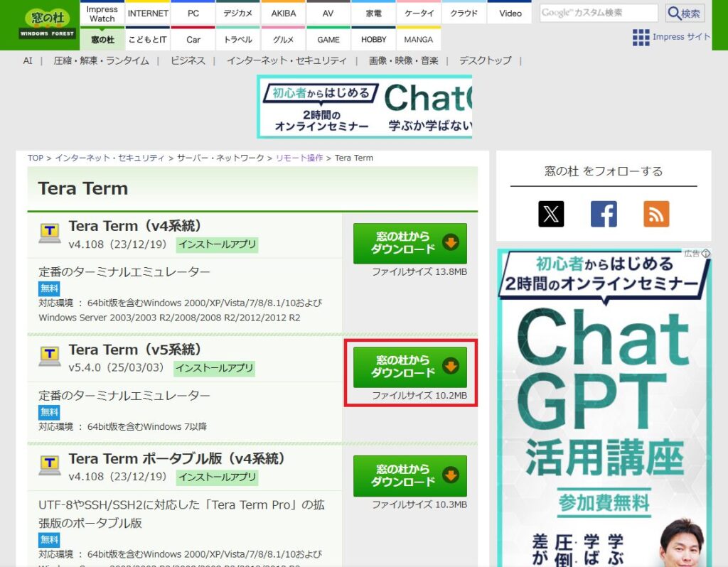Click the 窓の杜 Windows Forest logo
Screen dimensions: 728x567
(x=48, y=23)
